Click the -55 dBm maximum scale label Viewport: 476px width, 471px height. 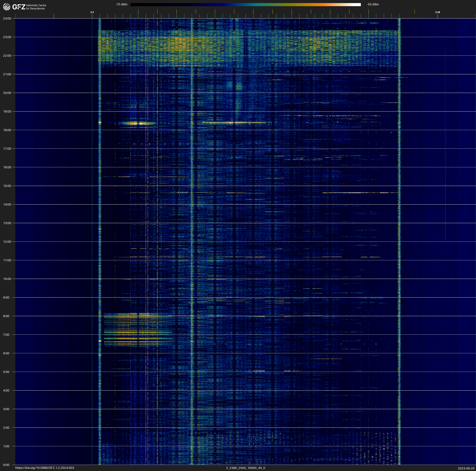373,4
